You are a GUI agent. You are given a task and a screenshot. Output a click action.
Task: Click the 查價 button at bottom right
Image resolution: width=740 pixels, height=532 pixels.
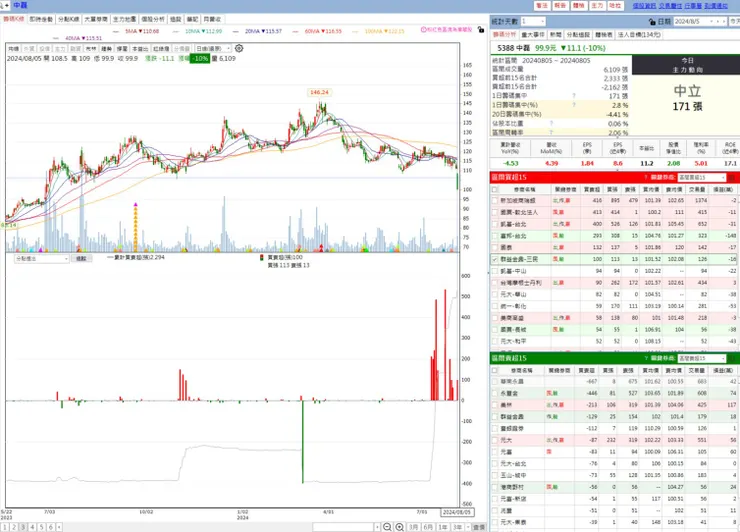[479, 527]
